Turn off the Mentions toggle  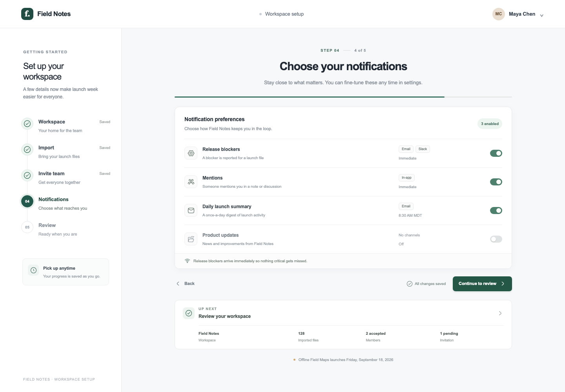496,182
